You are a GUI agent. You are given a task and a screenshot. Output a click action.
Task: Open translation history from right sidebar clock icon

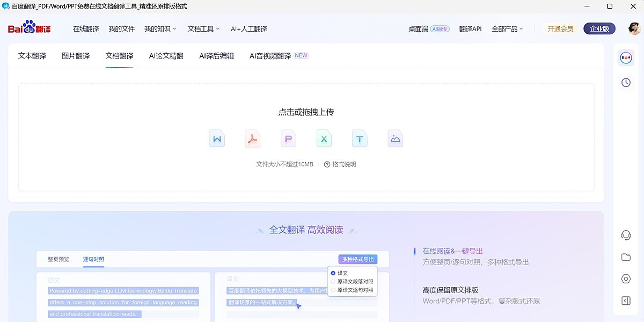[625, 82]
